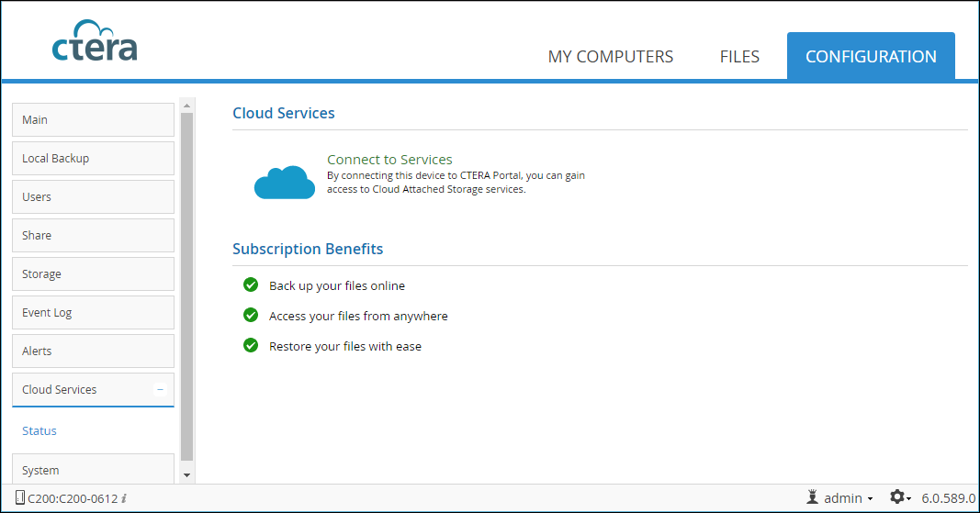The width and height of the screenshot is (980, 513).
Task: Open the System section
Action: coord(93,469)
